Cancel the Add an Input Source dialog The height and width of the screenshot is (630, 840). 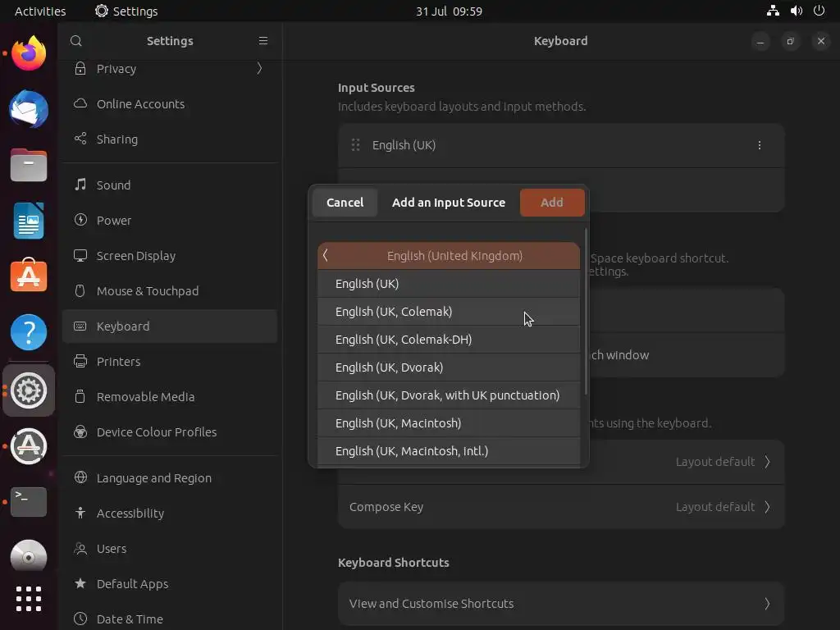tap(345, 203)
